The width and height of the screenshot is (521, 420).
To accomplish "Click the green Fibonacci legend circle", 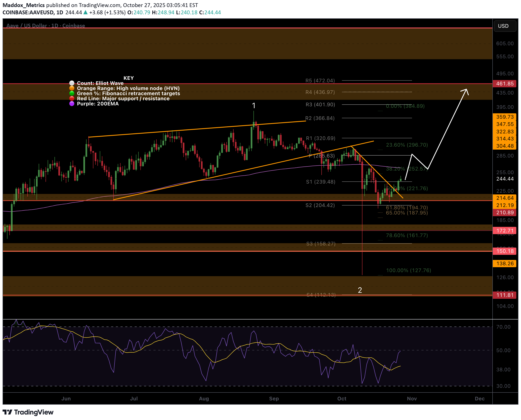I will point(72,93).
